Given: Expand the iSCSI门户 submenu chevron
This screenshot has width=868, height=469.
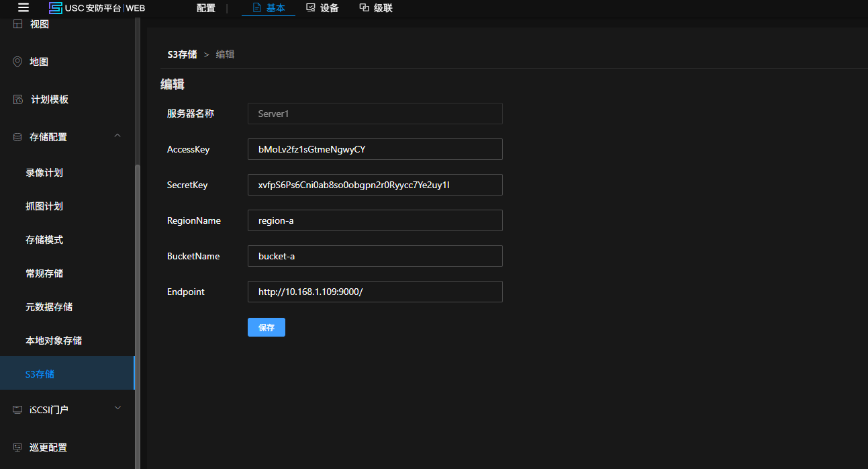Looking at the screenshot, I should (117, 408).
